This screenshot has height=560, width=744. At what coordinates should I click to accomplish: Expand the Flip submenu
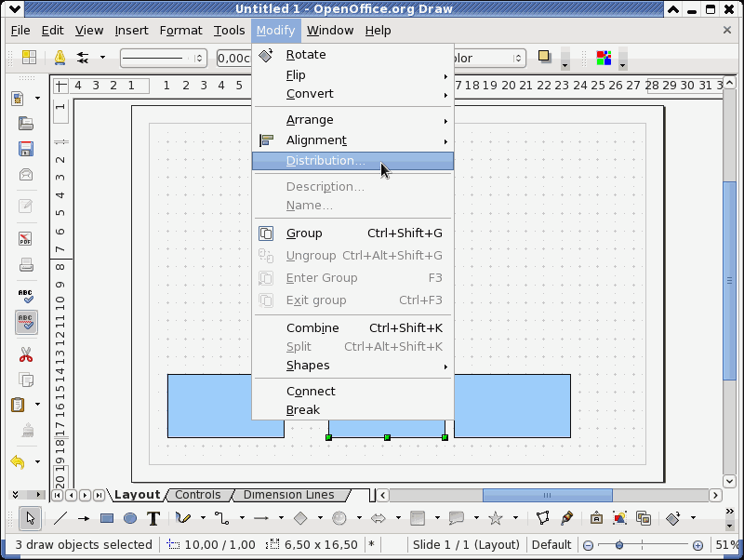[x=353, y=75]
